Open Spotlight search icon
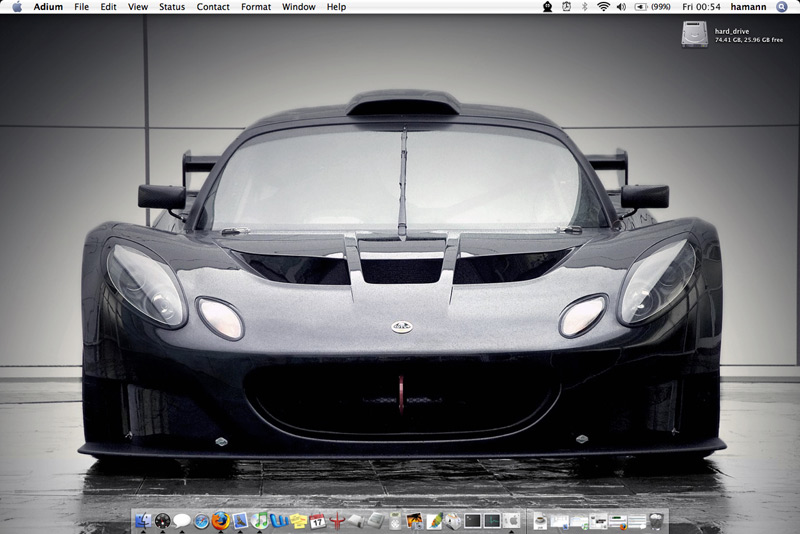This screenshot has height=534, width=800. (x=782, y=7)
